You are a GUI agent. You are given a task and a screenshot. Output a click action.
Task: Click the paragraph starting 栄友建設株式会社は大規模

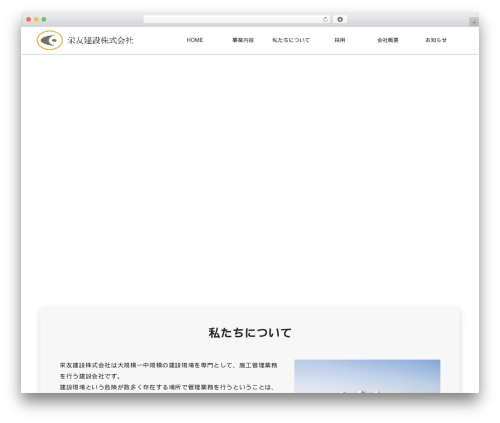coord(168,371)
